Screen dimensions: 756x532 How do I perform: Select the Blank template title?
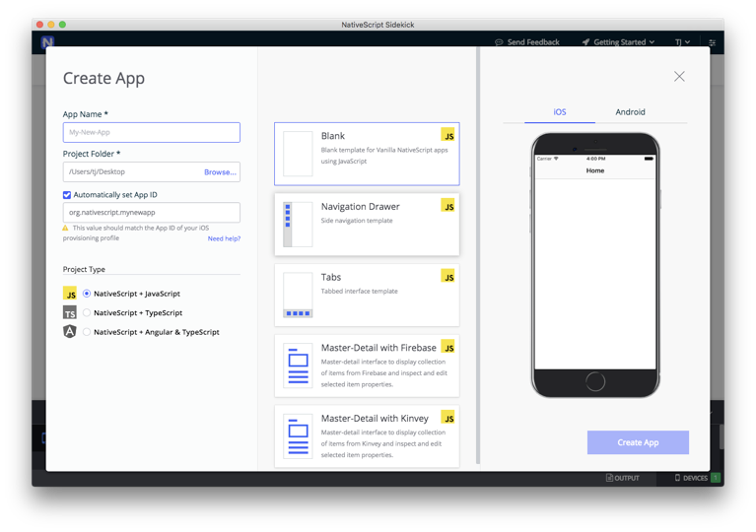click(x=333, y=136)
